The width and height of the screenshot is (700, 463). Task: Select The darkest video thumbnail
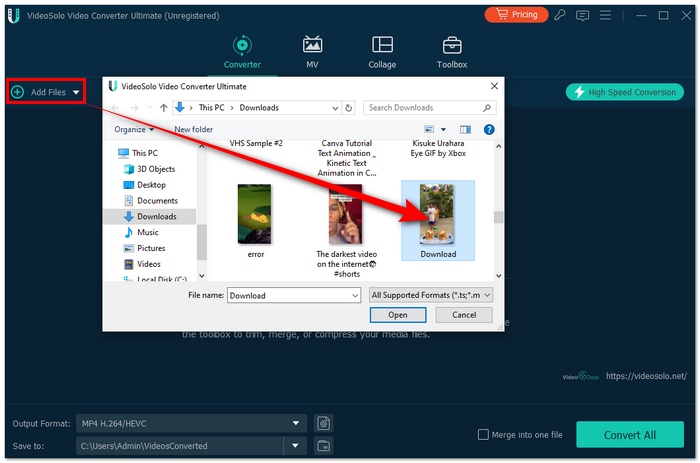pos(346,214)
